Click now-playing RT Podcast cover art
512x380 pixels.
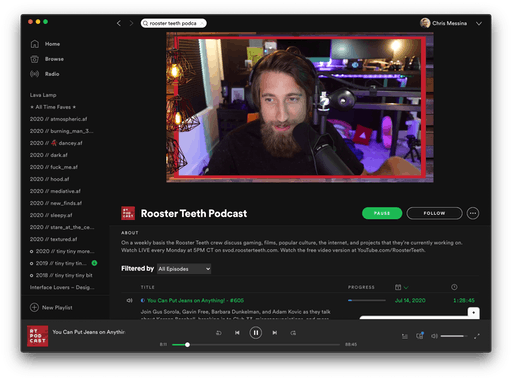[x=38, y=336]
